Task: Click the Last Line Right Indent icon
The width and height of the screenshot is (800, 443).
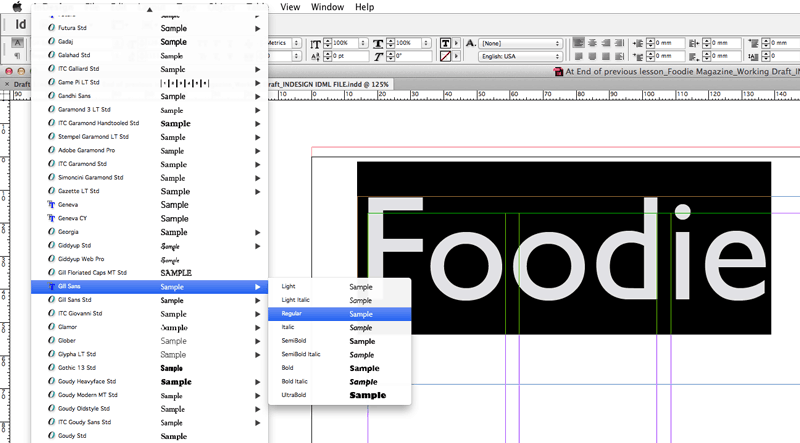Action: tap(694, 56)
